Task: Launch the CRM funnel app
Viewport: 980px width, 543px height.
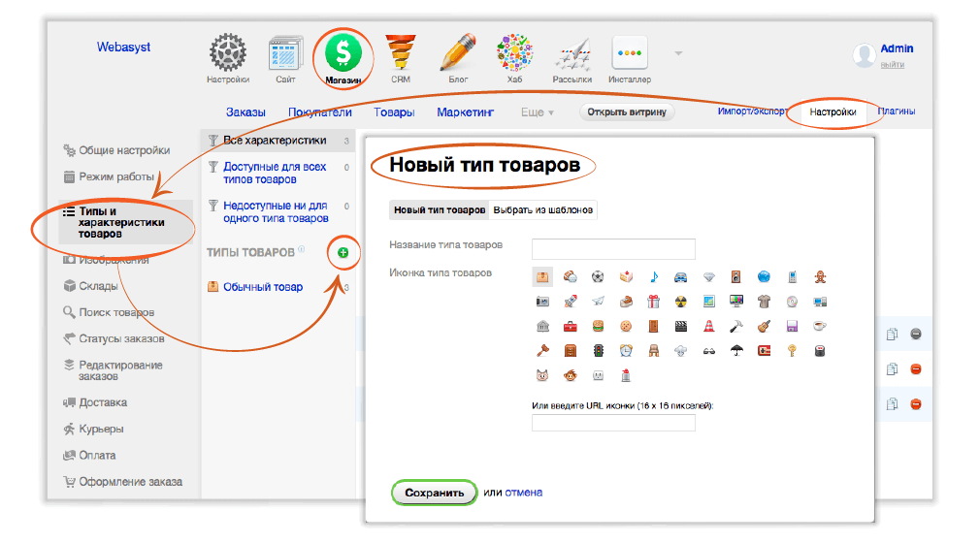Action: coord(401,53)
